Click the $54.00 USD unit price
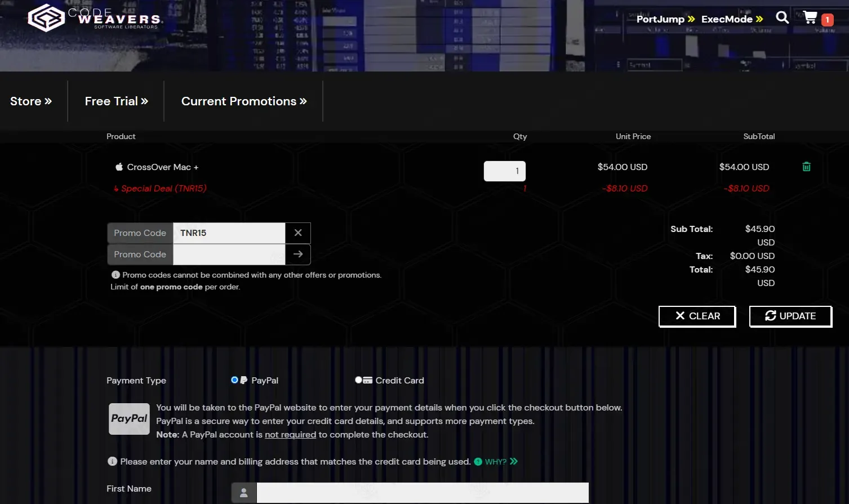849x504 pixels. click(623, 167)
